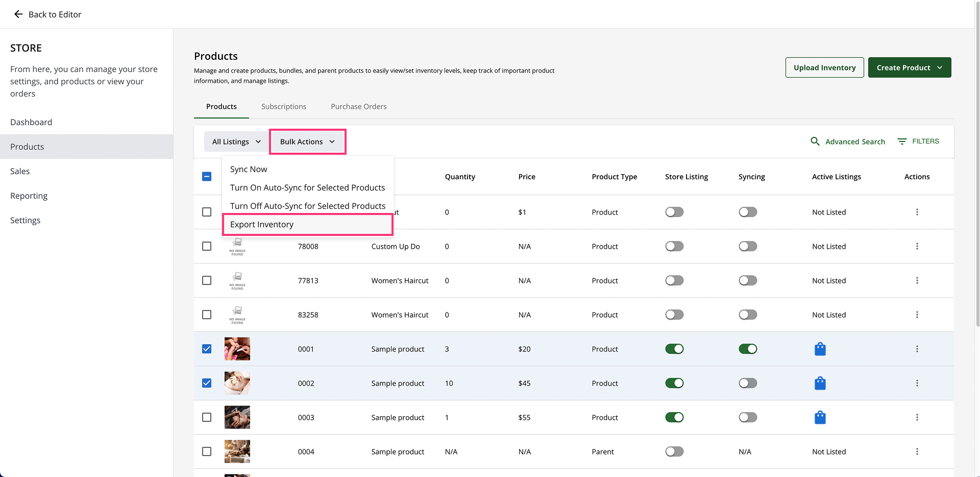Screen dimensions: 980x477
Task: Go to Reporting in the sidebar
Action: point(29,196)
